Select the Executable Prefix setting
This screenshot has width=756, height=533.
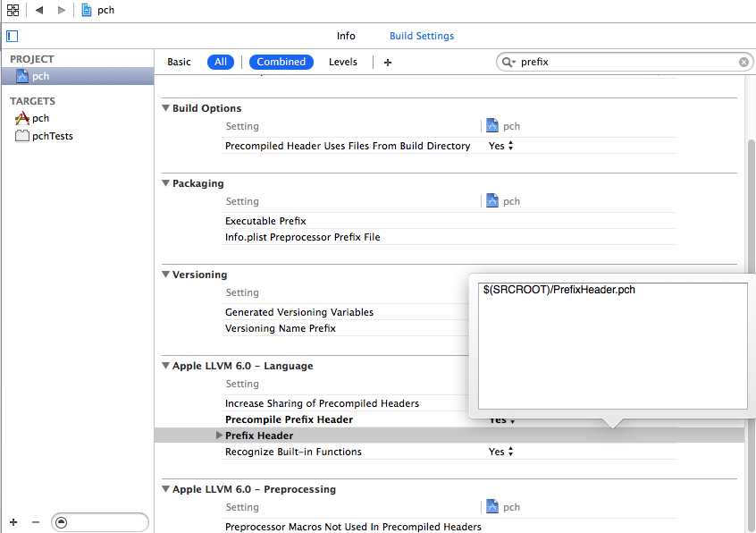(265, 221)
